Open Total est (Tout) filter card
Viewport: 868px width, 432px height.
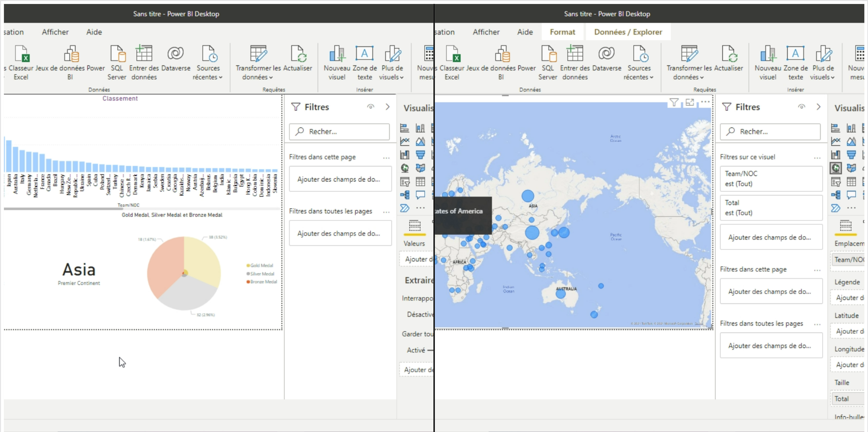(x=771, y=208)
